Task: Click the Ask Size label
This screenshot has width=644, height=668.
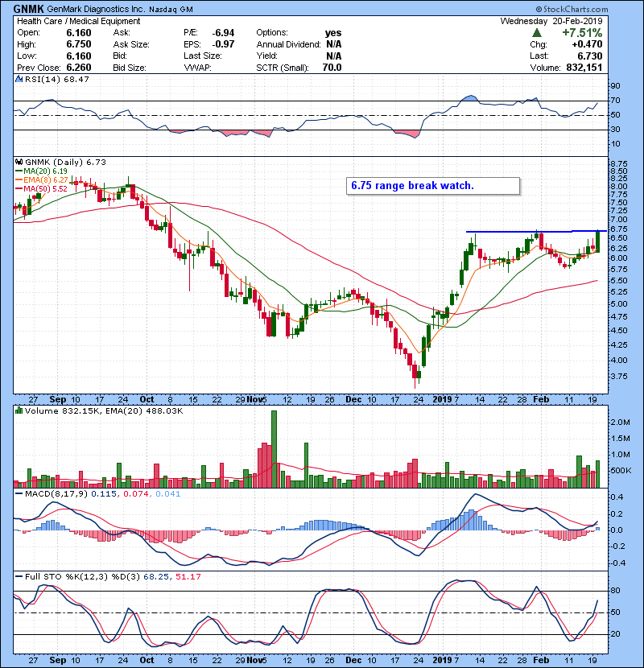Action: click(131, 44)
